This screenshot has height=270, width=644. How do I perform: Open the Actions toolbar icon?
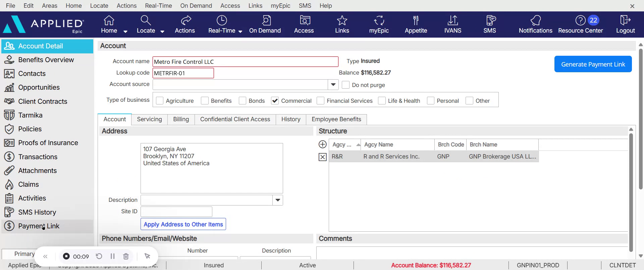(x=185, y=24)
